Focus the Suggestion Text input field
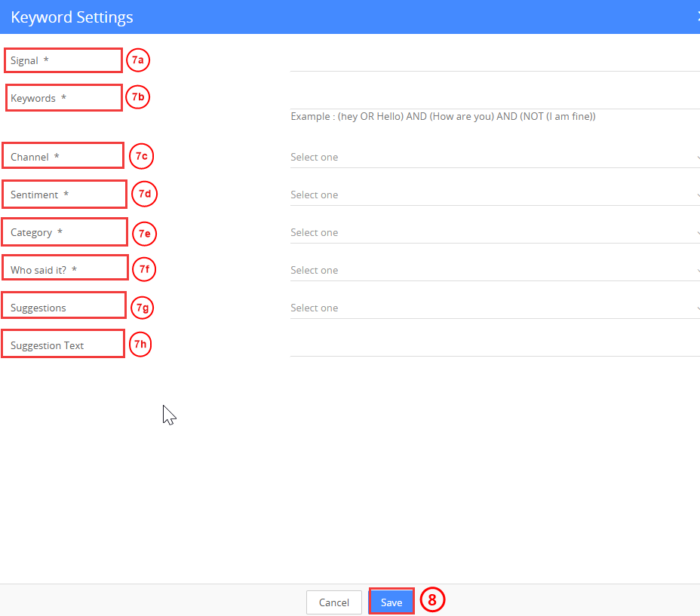 [x=494, y=345]
